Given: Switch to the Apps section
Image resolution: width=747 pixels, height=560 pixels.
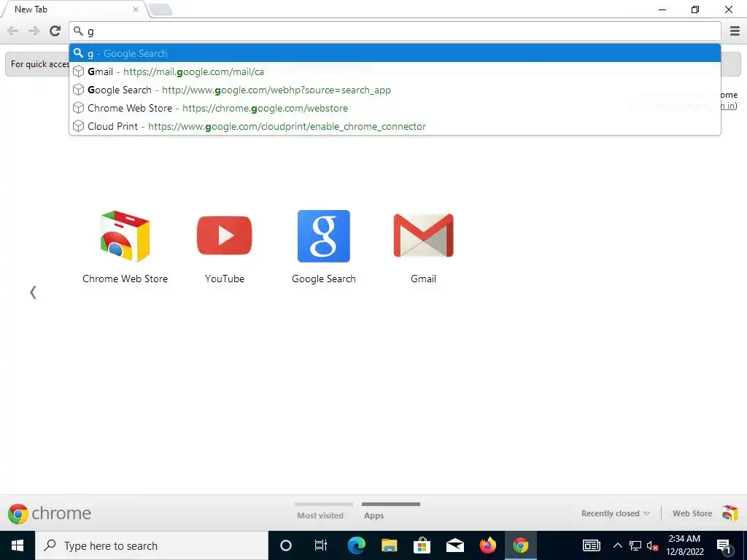Looking at the screenshot, I should pyautogui.click(x=374, y=516).
